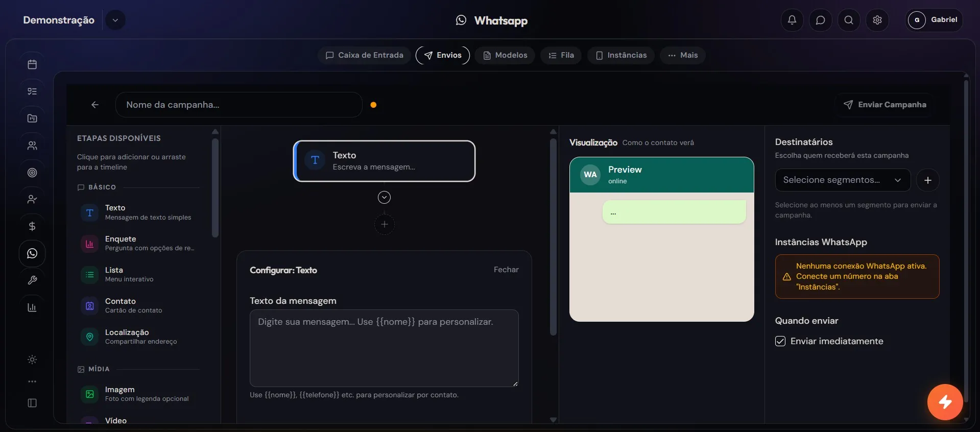Screen dimensions: 980x432
Task: Open the notifications bell
Action: click(x=792, y=20)
